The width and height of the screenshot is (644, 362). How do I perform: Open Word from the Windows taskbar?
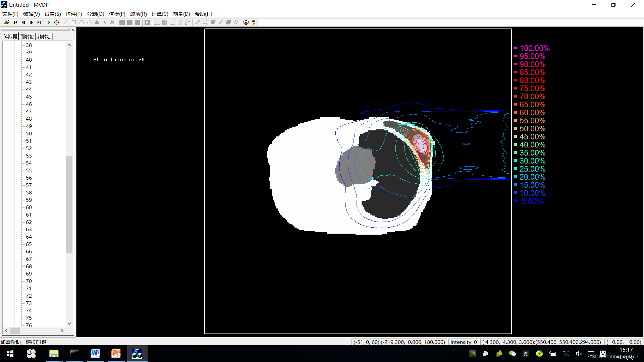(x=95, y=353)
